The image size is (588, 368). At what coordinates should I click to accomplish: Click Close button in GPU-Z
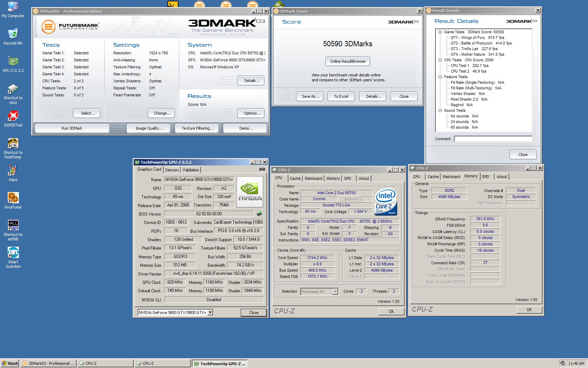point(254,313)
